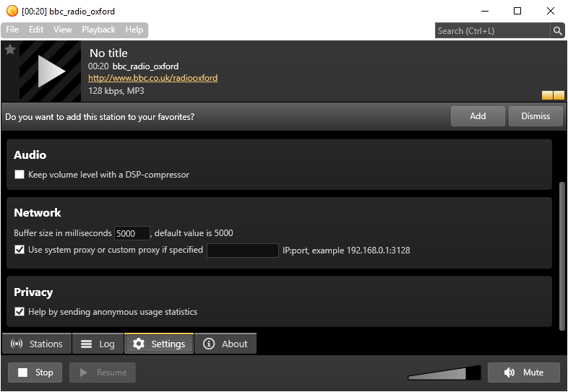Mute the audio
Viewport: 568px width, 392px height.
[x=523, y=373]
